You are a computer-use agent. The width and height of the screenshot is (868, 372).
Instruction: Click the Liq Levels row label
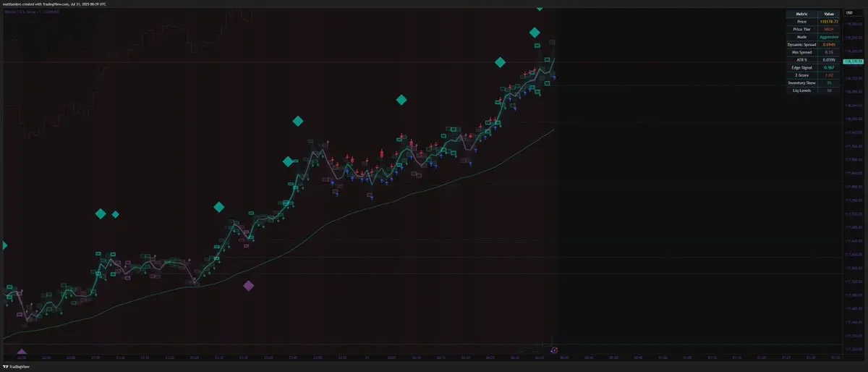coord(801,90)
